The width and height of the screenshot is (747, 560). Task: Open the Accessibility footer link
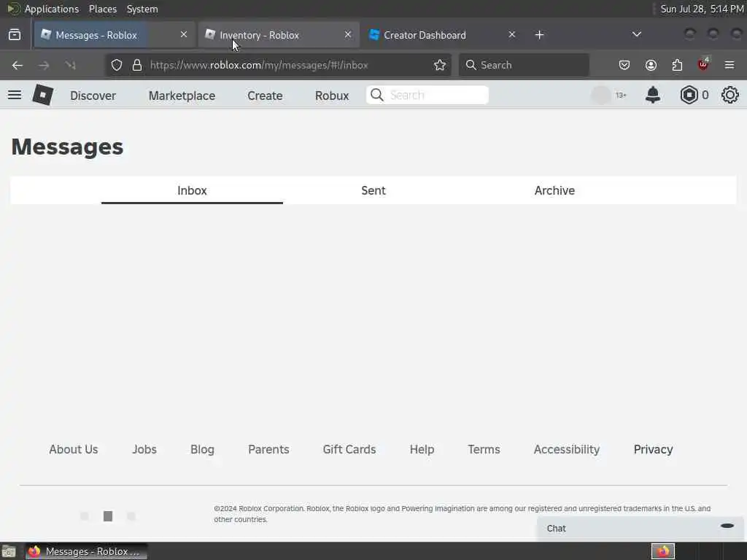pyautogui.click(x=567, y=449)
